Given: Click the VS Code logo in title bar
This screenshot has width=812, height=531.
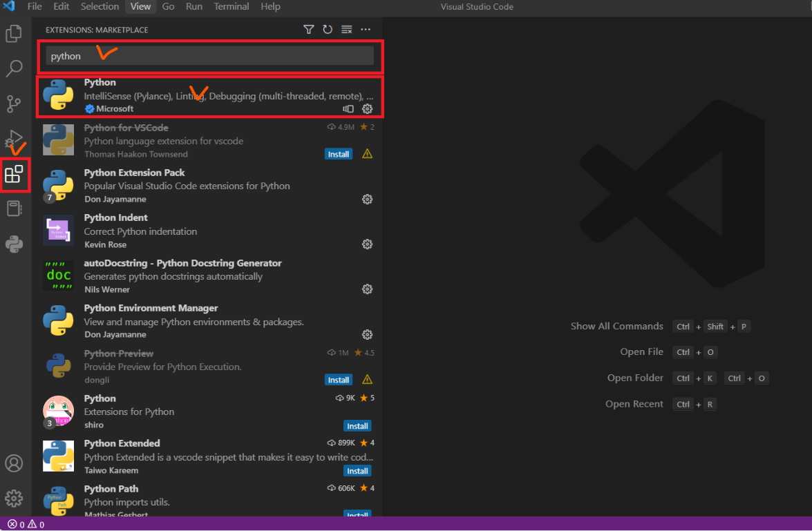Looking at the screenshot, I should tap(9, 6).
